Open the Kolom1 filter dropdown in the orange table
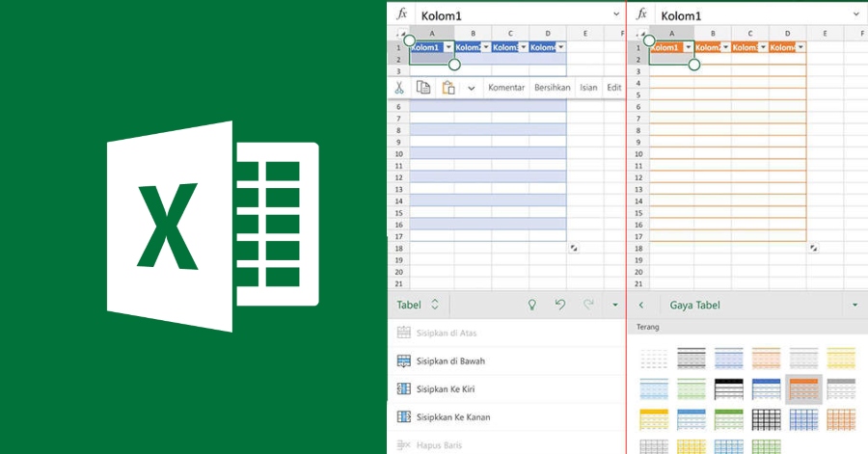Screen dimensions: 868x454 tap(688, 47)
